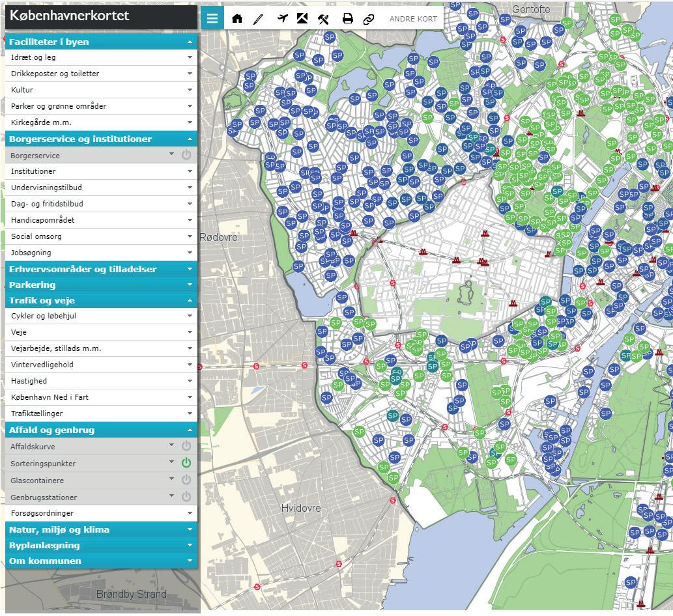The width and height of the screenshot is (673, 616).
Task: Collapse the Faciliteter i byen section
Action: coord(101,42)
